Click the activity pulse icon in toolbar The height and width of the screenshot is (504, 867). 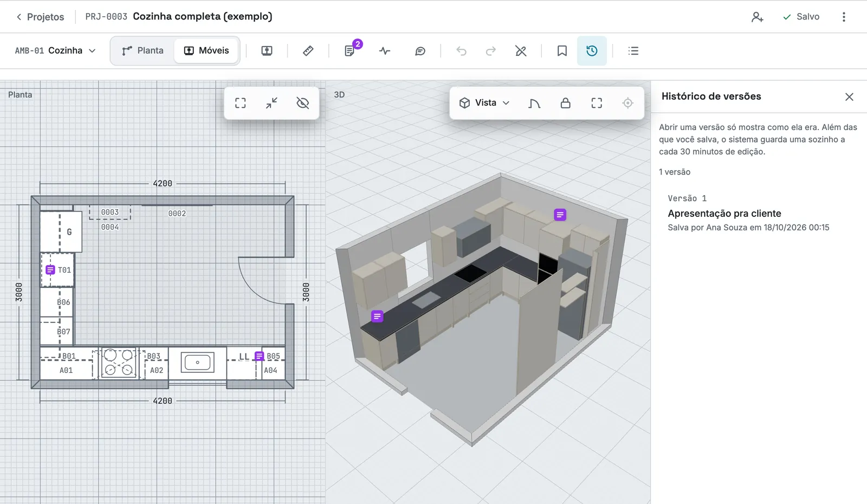(385, 51)
